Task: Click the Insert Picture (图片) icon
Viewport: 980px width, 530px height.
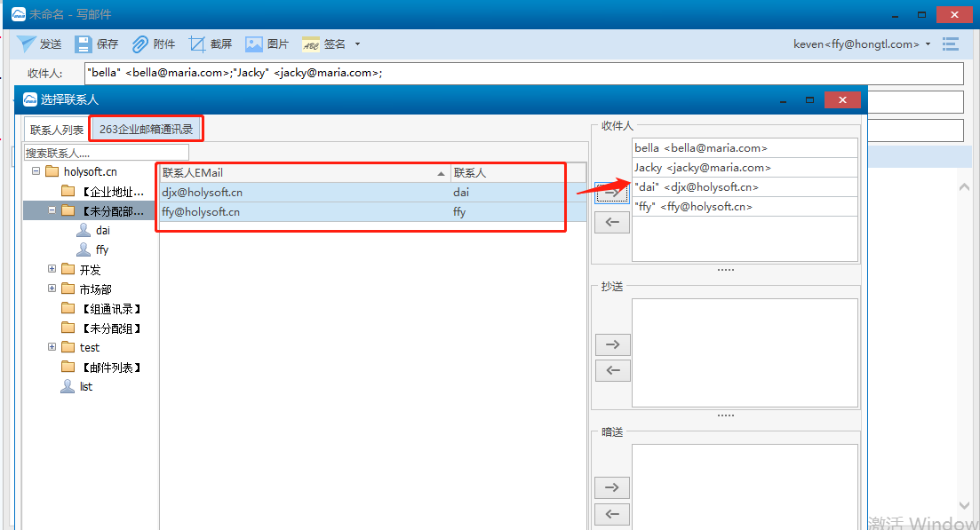Action: coord(254,44)
